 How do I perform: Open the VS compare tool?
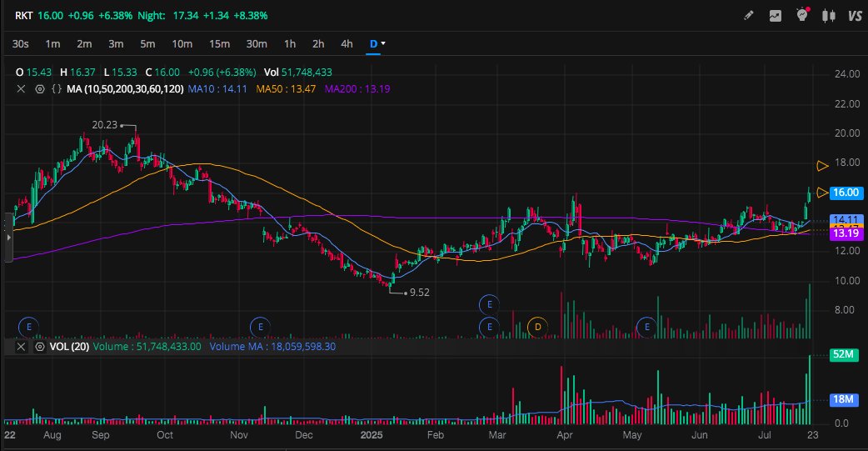(x=855, y=16)
